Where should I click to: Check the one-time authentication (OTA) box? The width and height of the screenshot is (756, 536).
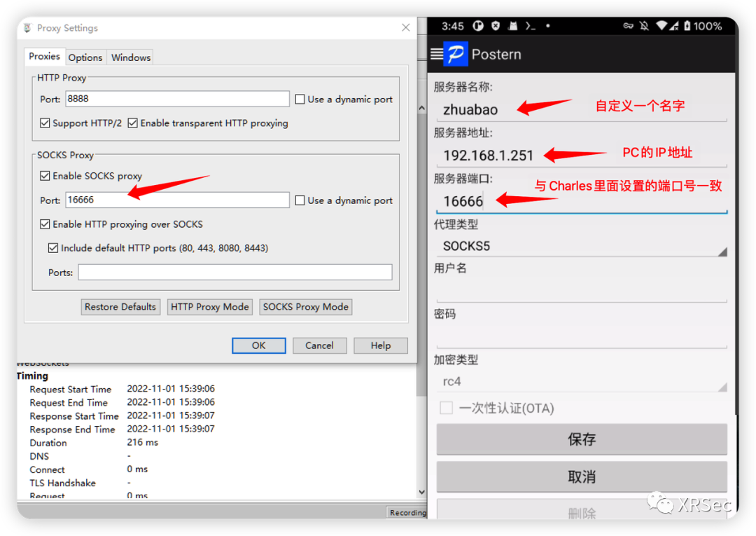point(446,408)
